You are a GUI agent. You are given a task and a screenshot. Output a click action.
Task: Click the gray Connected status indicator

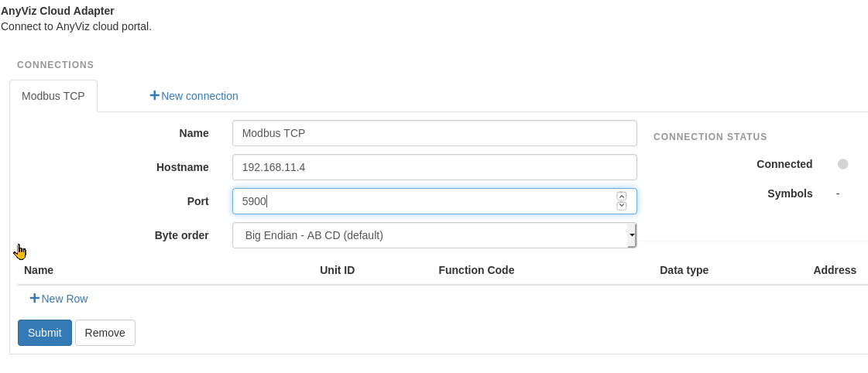point(842,164)
